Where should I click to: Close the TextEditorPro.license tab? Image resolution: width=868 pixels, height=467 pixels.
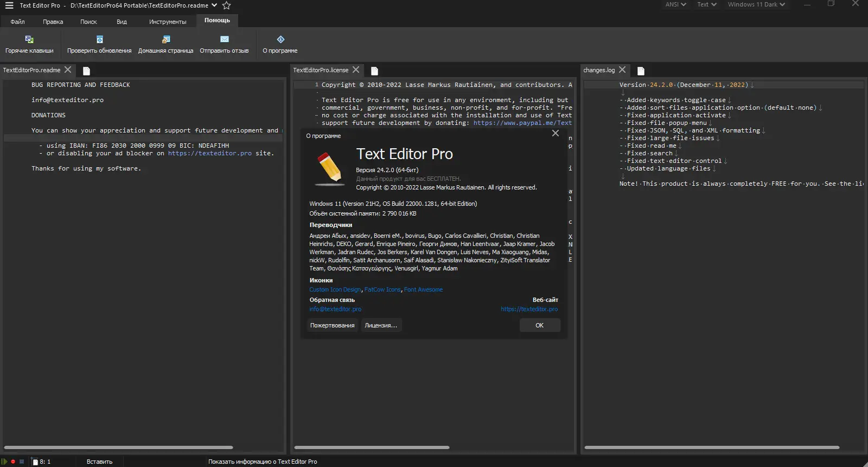point(356,70)
